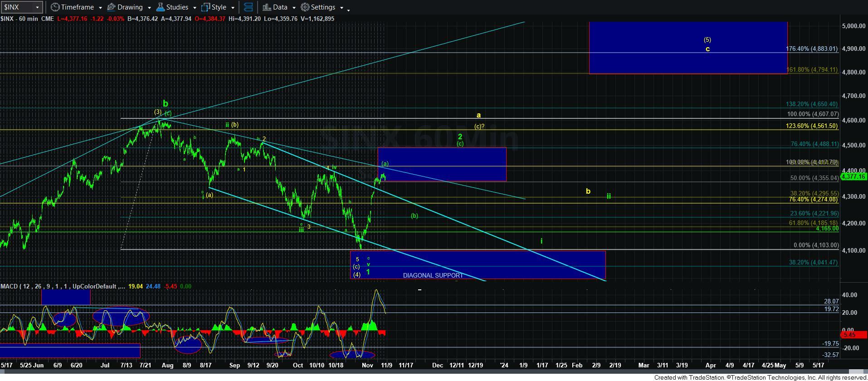868x381 pixels.
Task: Expand the Settings dropdown arrow
Action: [x=341, y=8]
